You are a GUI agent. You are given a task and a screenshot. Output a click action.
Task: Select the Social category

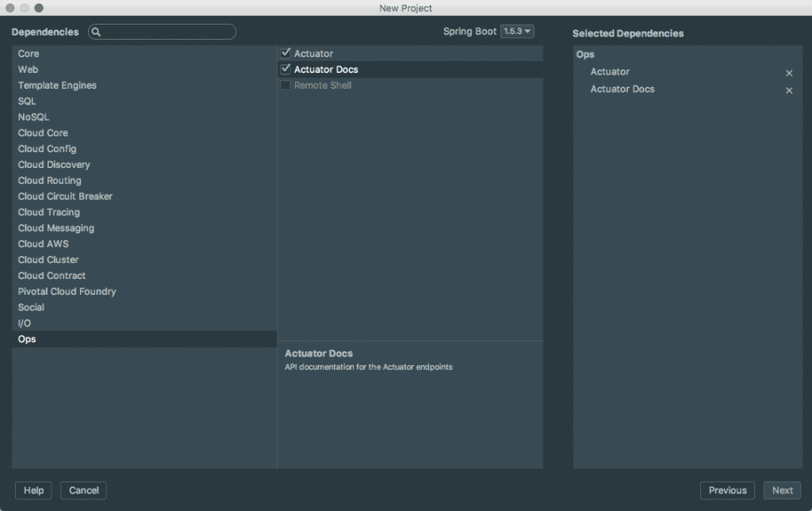(x=31, y=307)
